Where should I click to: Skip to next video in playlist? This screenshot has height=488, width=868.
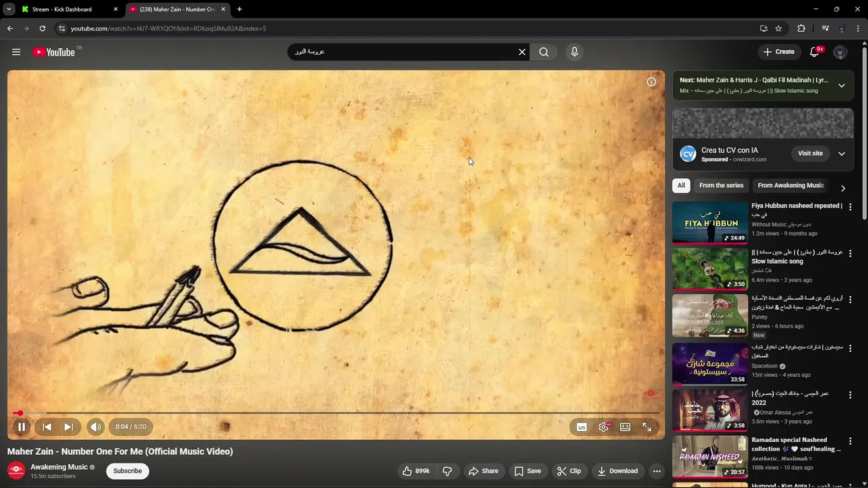click(x=68, y=427)
